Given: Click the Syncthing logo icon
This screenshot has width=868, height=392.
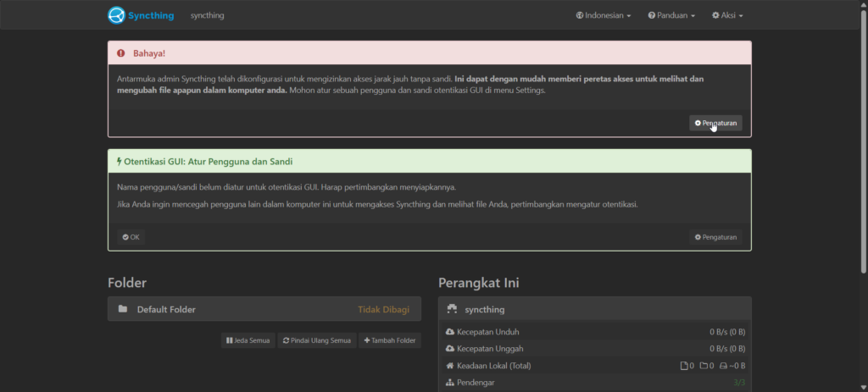Looking at the screenshot, I should tap(116, 15).
